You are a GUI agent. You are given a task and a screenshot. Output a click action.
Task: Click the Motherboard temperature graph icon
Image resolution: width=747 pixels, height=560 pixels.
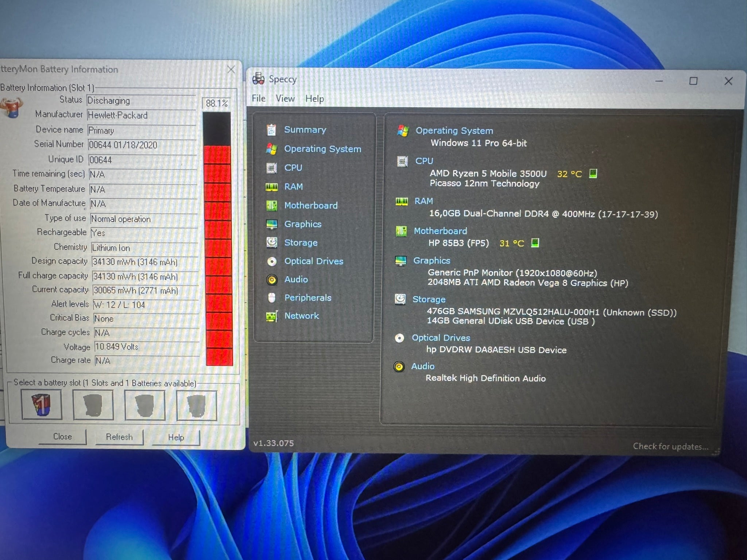coord(535,243)
